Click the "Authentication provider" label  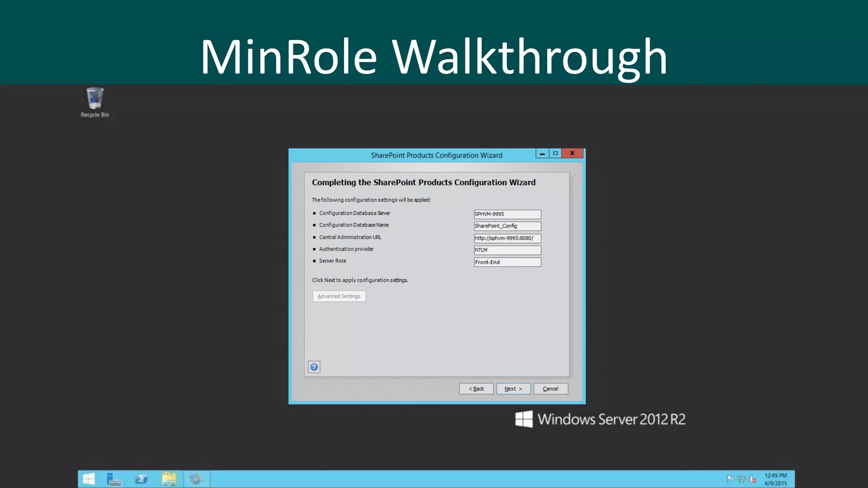pyautogui.click(x=346, y=249)
